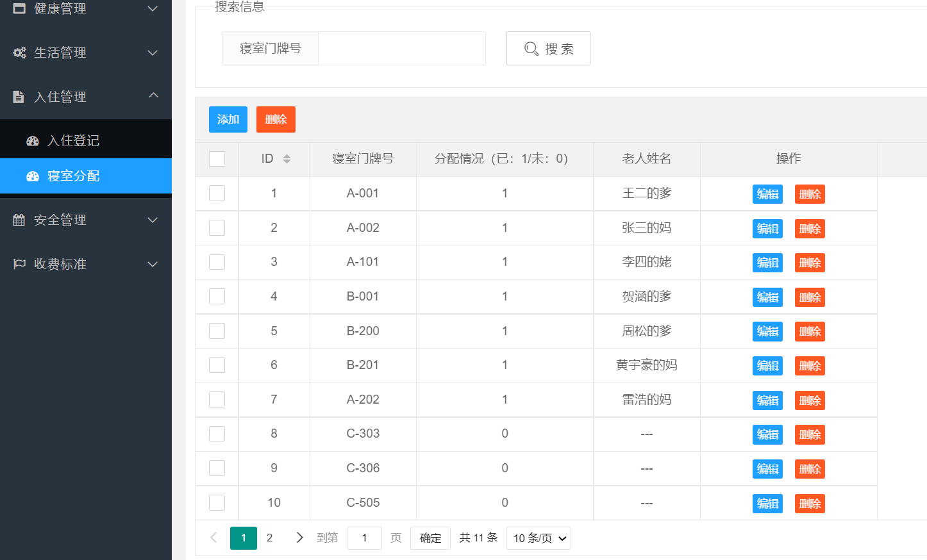
Task: Click the jump-to-page number input
Action: point(364,538)
